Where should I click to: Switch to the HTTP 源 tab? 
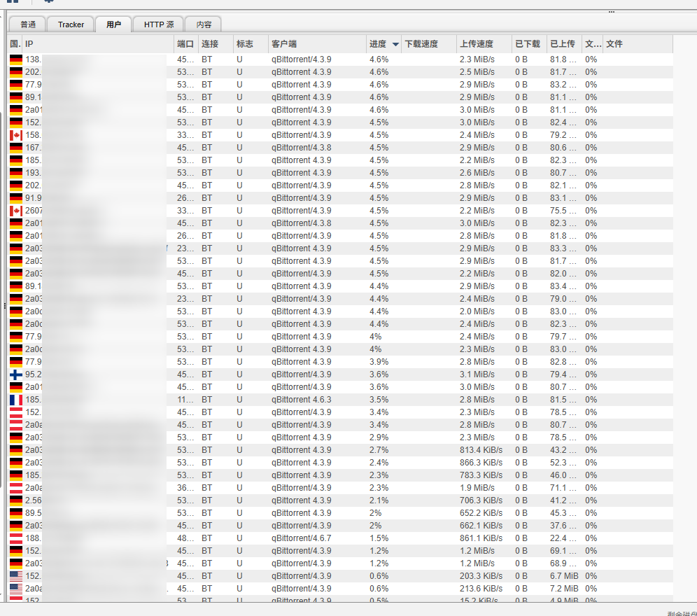pos(159,24)
